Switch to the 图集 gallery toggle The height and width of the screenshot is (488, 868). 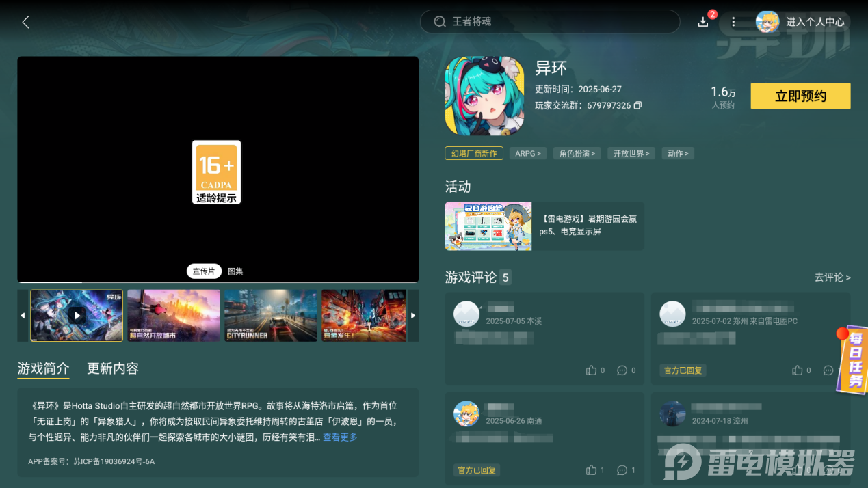(x=235, y=271)
